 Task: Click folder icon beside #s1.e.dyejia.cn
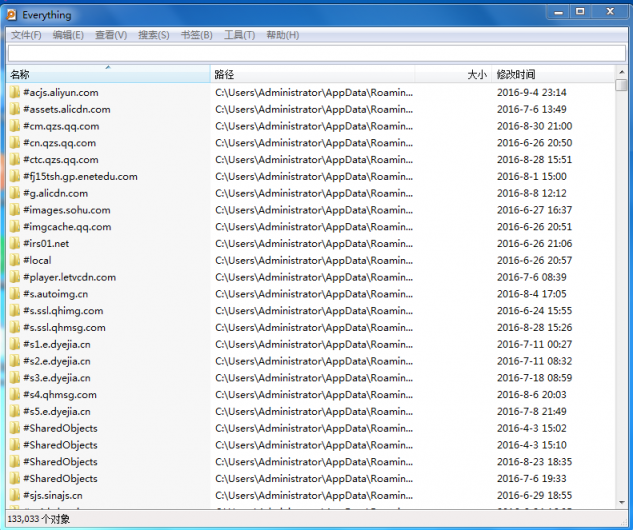pyautogui.click(x=15, y=345)
